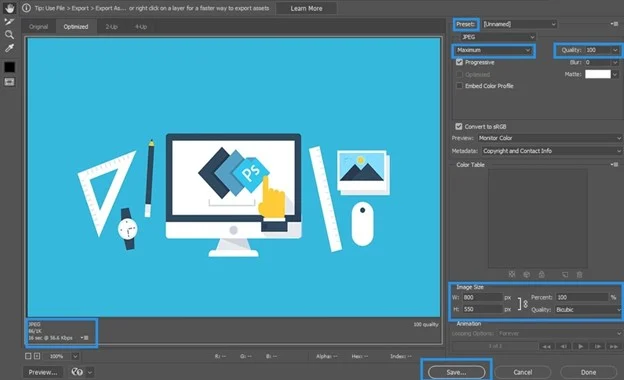Click the Save... button

click(456, 372)
